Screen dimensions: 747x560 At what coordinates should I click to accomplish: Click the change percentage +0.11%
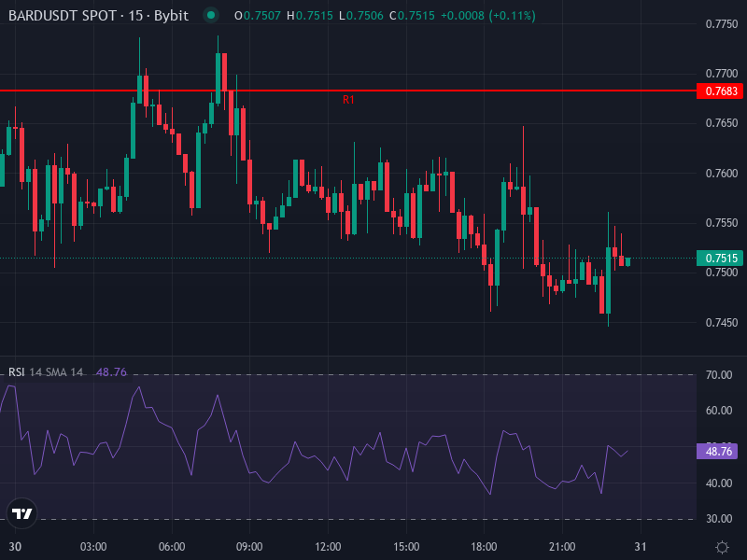point(512,16)
